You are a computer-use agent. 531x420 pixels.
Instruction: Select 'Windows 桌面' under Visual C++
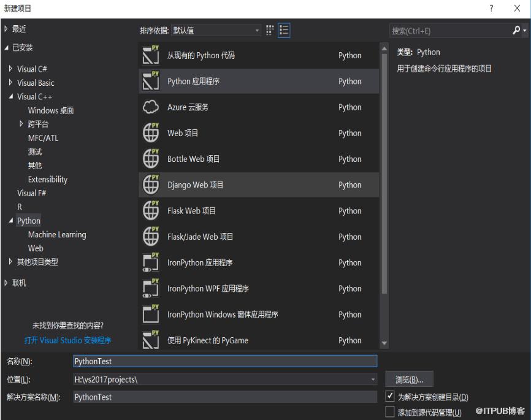(x=51, y=110)
